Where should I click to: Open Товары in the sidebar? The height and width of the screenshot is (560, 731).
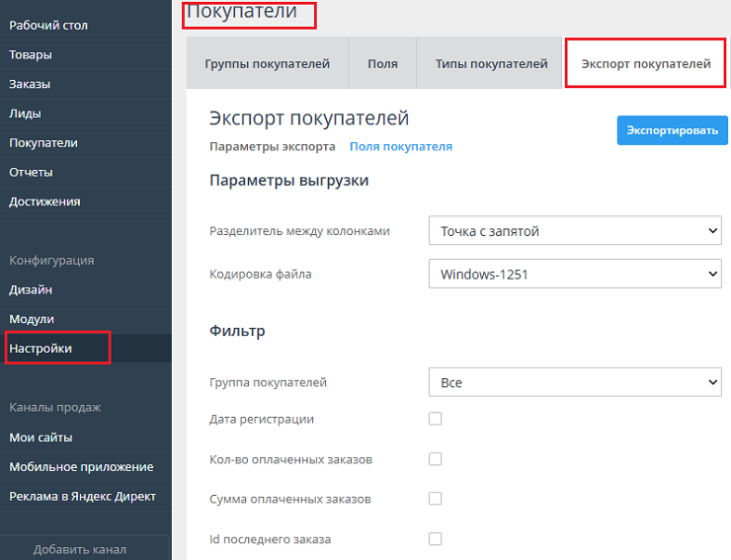31,55
